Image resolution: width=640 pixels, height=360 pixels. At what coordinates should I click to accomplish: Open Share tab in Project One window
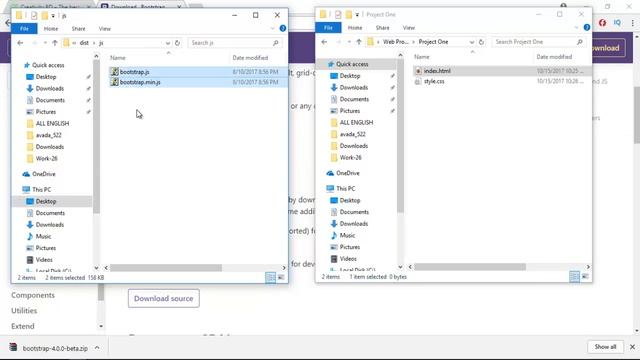coord(382,28)
